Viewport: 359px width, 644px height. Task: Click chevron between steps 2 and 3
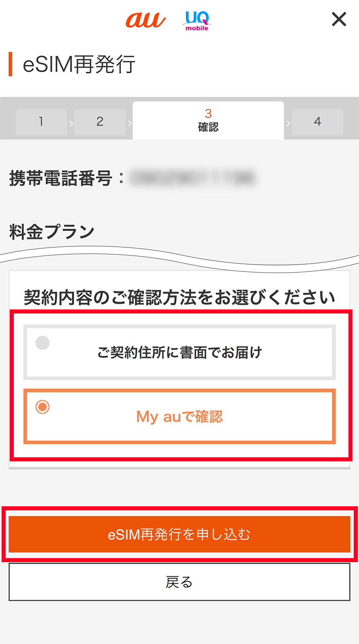pyautogui.click(x=130, y=123)
